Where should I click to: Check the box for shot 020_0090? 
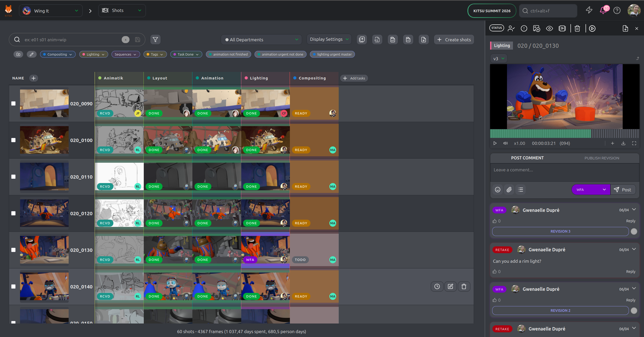[14, 103]
